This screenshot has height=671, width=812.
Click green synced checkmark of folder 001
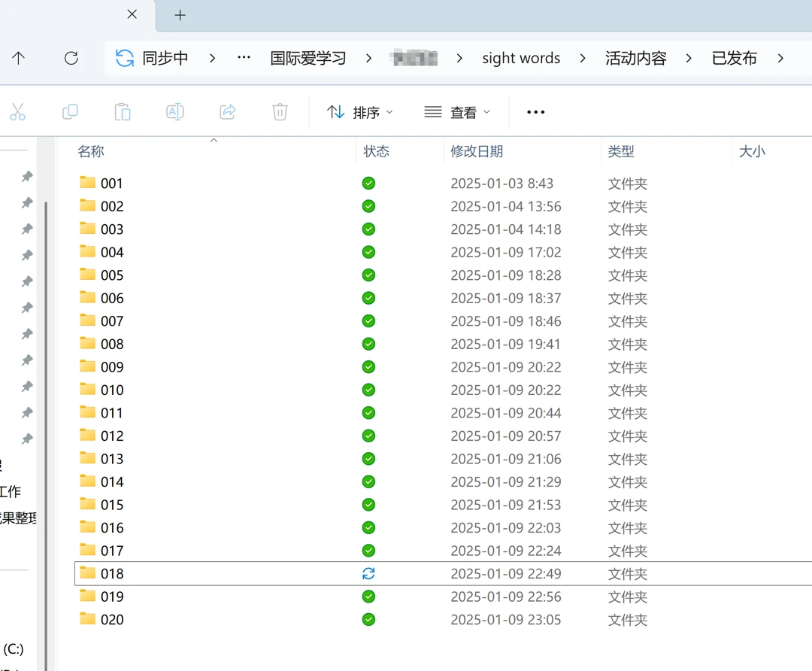click(x=368, y=184)
